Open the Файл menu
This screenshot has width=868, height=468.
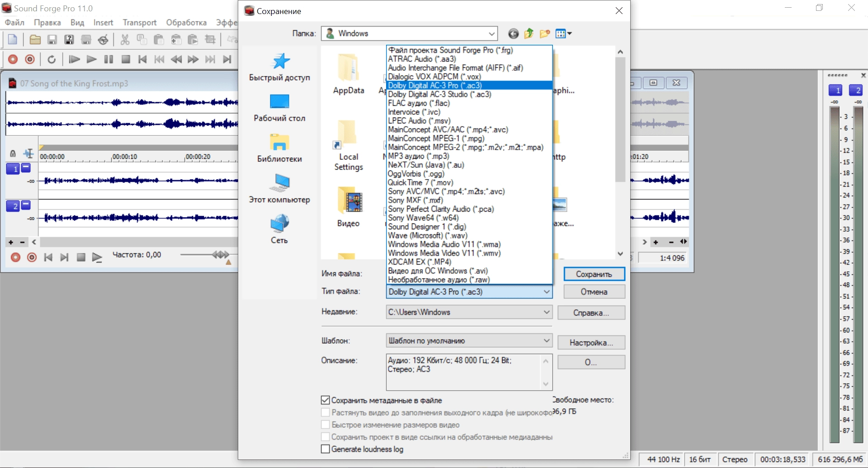[x=14, y=22]
